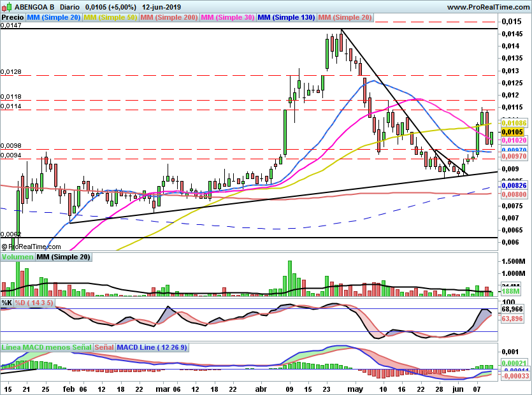Visit the www.ProRealTime.com link
Image resolution: width=532 pixels, height=395 pixels.
pyautogui.click(x=488, y=6)
